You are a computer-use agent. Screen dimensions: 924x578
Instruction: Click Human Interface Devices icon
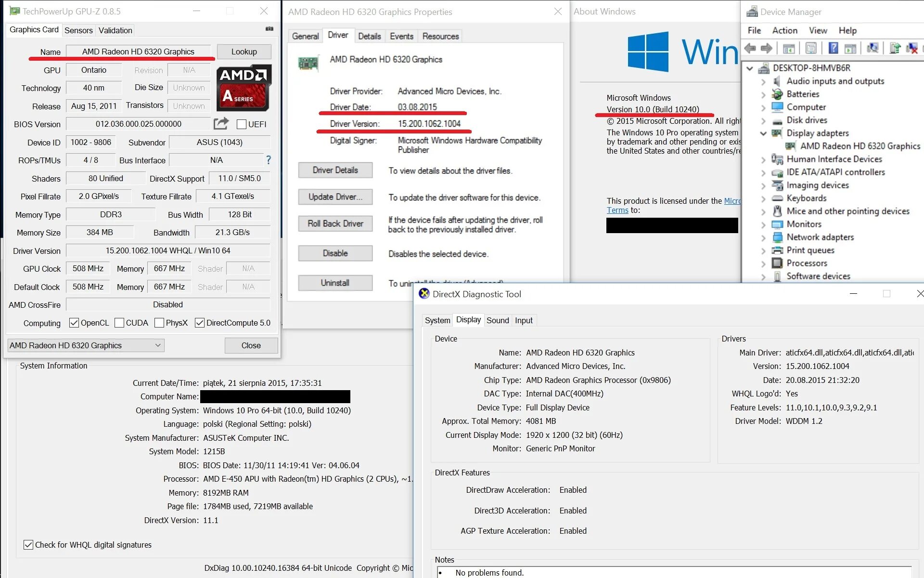click(x=777, y=159)
